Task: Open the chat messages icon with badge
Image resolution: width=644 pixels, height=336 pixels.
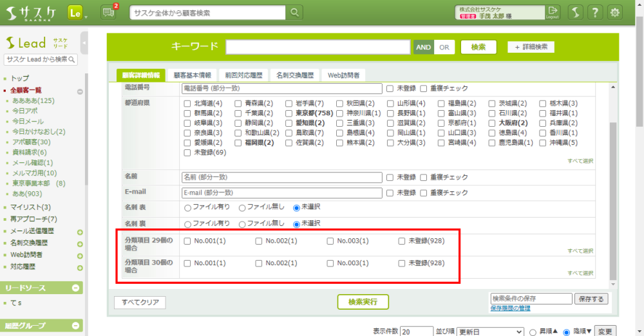Action: (109, 12)
